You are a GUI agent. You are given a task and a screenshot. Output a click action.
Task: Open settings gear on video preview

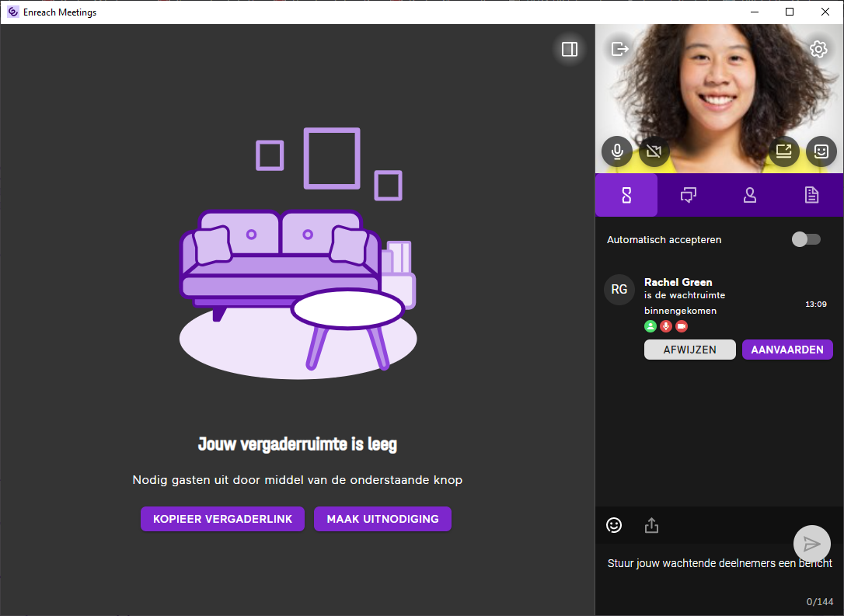818,50
